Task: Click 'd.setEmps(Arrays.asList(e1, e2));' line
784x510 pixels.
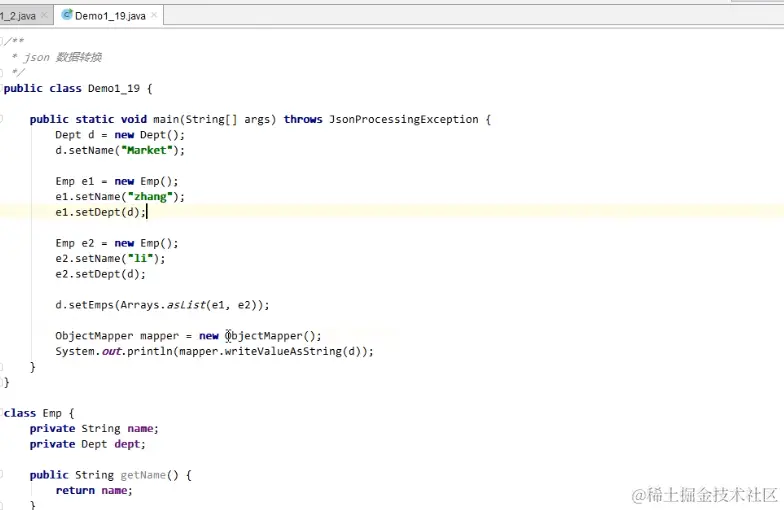Action: [x=162, y=305]
